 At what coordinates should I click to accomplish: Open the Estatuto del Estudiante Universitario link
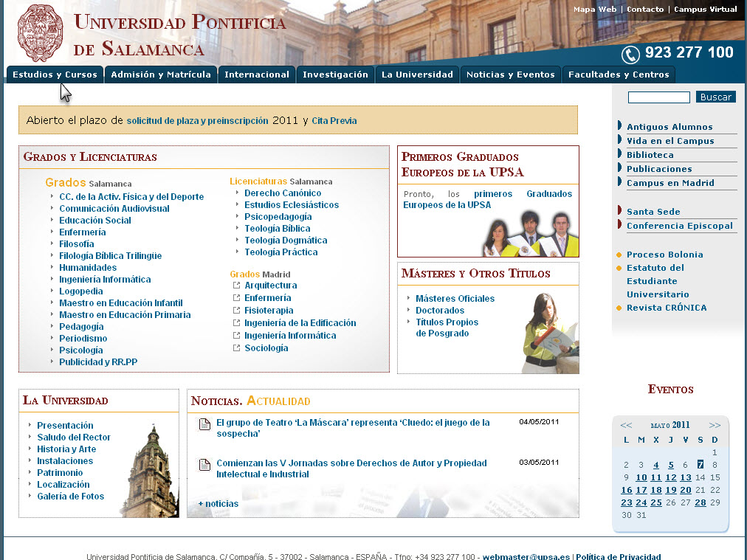click(658, 281)
